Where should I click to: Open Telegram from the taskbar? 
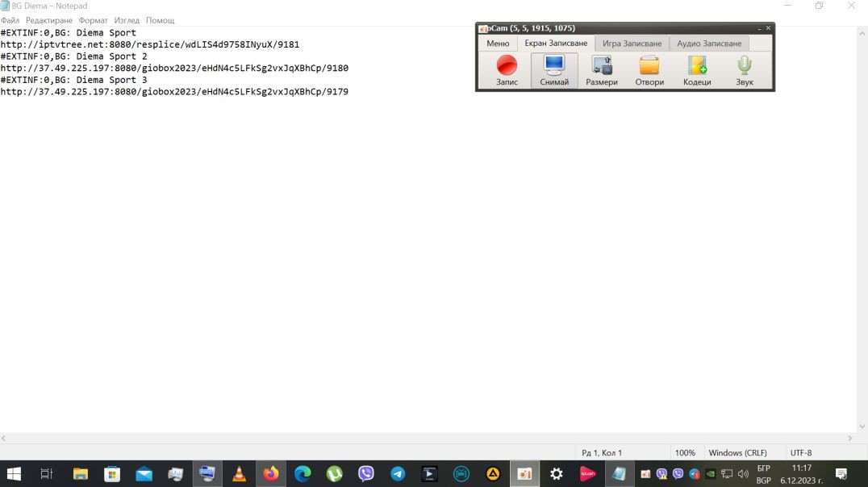[398, 474]
